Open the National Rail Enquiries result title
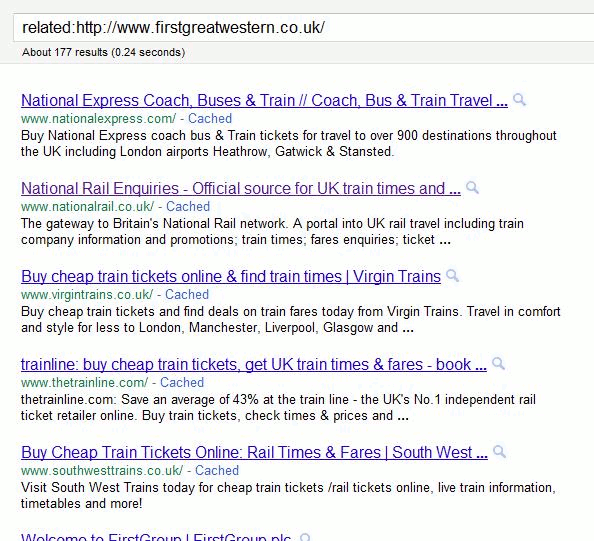The height and width of the screenshot is (541, 594). [241, 188]
